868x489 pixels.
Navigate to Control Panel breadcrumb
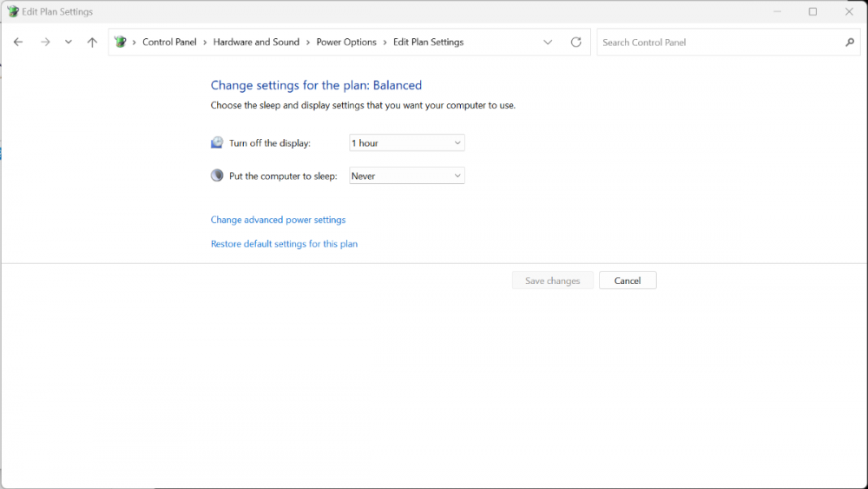169,42
